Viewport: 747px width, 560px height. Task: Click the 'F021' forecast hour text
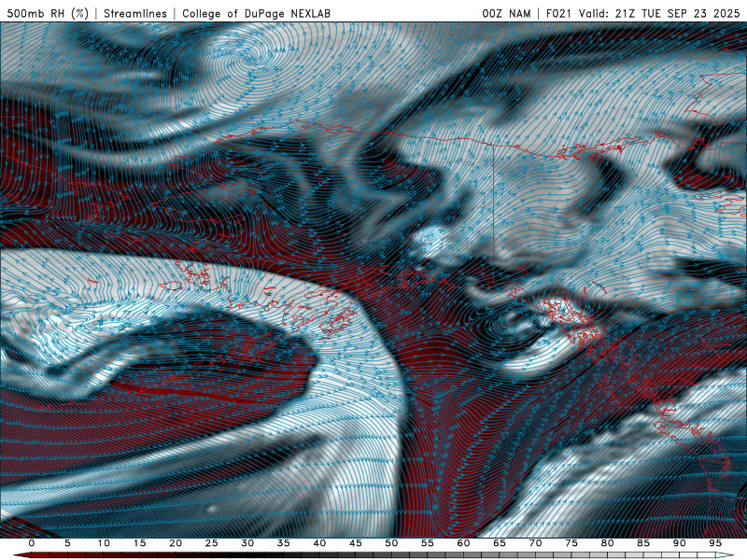559,14
